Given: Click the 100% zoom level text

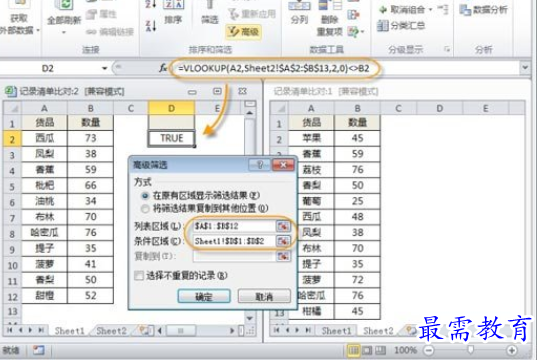Looking at the screenshot, I should pos(405,350).
